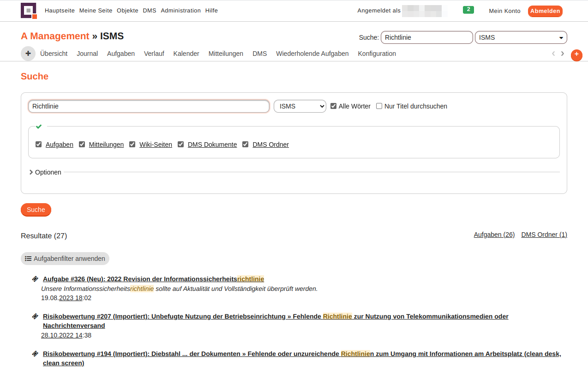The height and width of the screenshot is (368, 588).
Task: Click the grey plus icon beside Übersicht
Action: 28,54
